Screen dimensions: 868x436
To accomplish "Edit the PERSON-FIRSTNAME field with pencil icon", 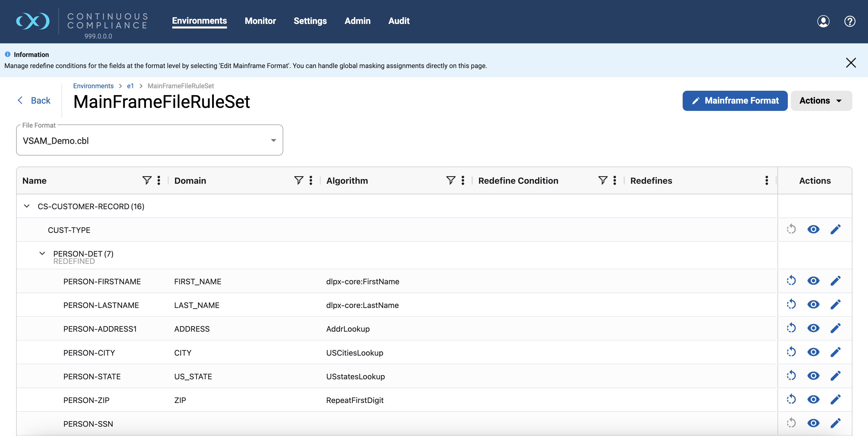I will click(836, 281).
